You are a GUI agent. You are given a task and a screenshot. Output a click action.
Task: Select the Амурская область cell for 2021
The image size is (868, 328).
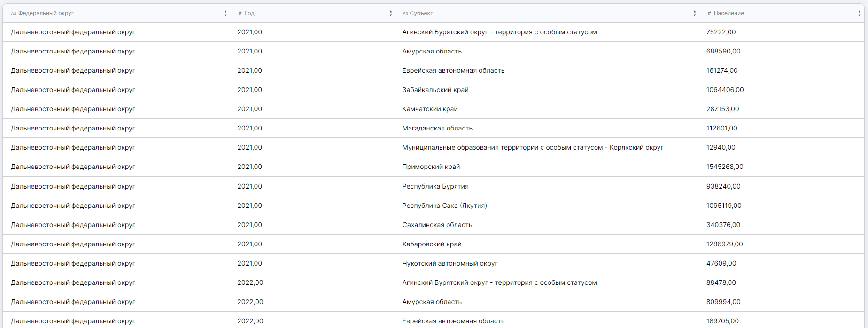click(432, 51)
